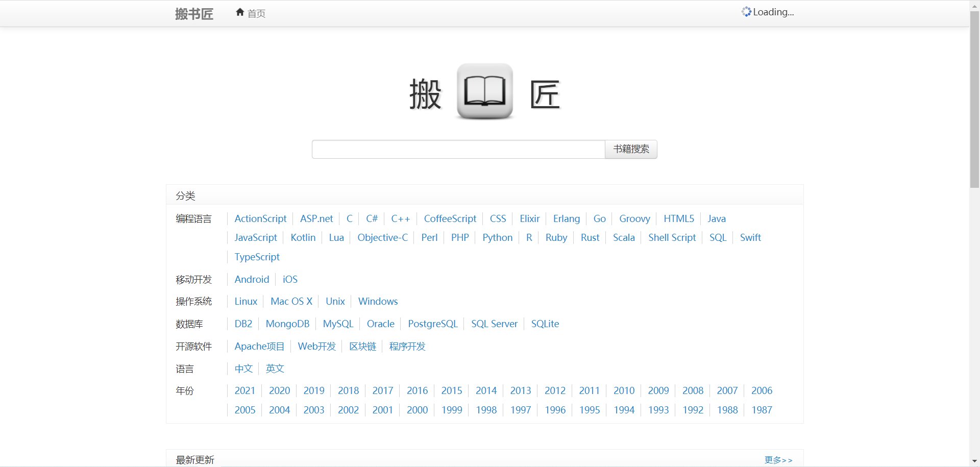Image resolution: width=980 pixels, height=467 pixels.
Task: Select the Python category link
Action: tap(497, 237)
